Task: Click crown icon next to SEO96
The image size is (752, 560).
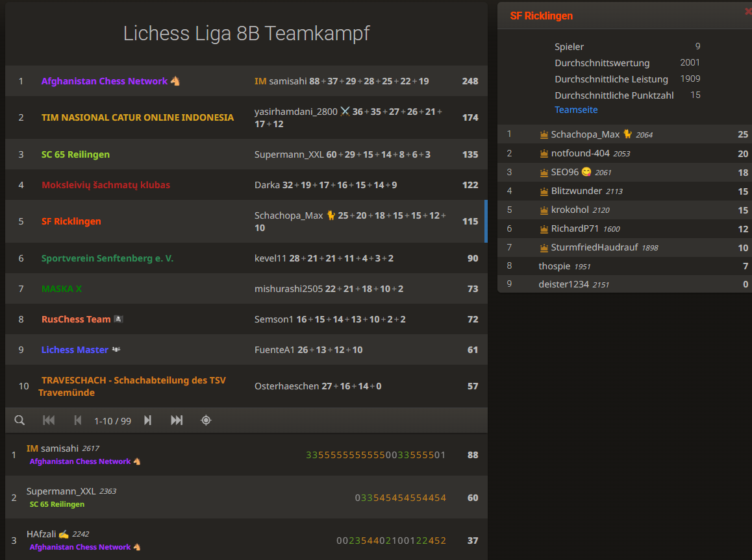Action: (544, 173)
